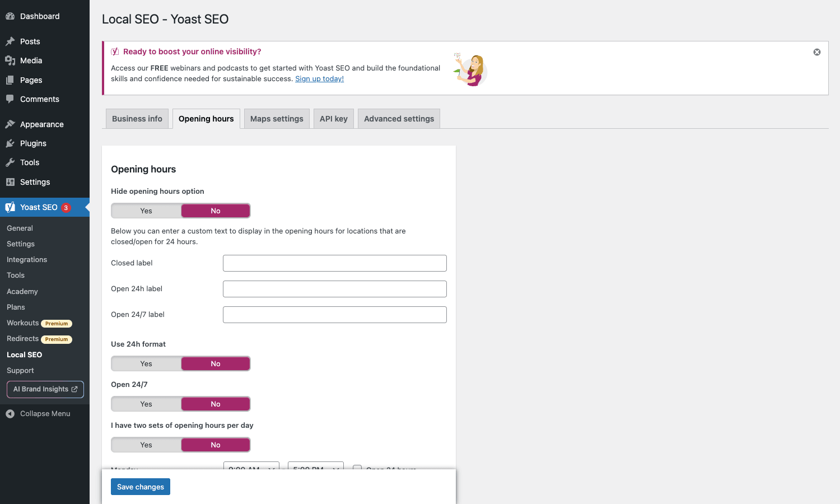Click Collapse Menu text
This screenshot has width=840, height=504.
coord(45,414)
